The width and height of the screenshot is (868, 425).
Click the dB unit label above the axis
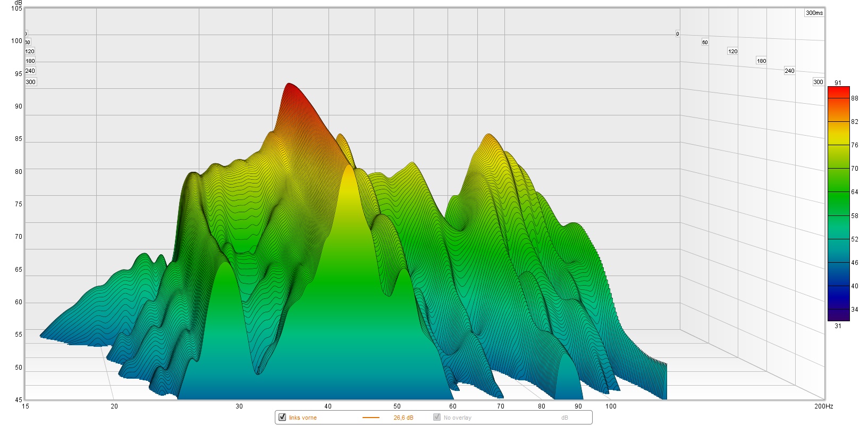(18, 3)
